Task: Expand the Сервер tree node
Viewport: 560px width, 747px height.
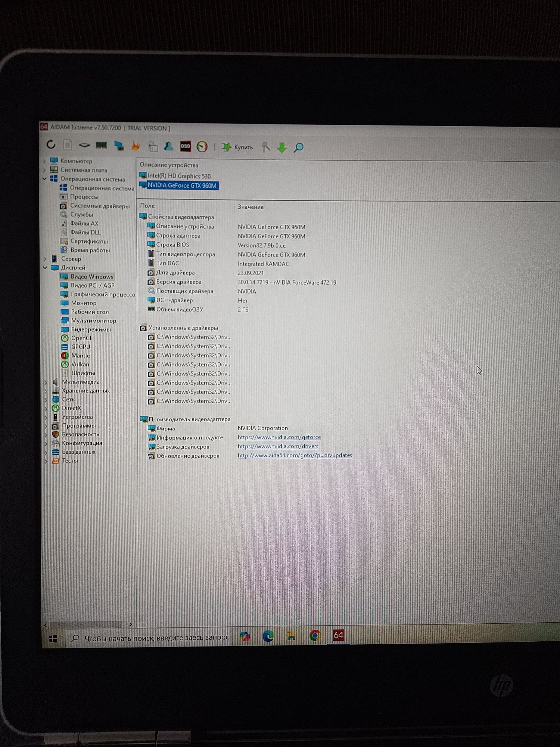Action: pyautogui.click(x=45, y=259)
